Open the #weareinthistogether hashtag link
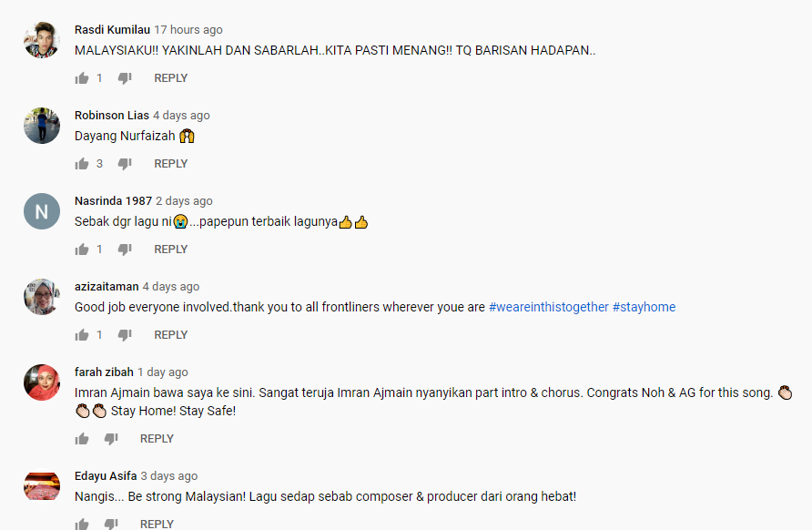812x530 pixels. click(548, 307)
